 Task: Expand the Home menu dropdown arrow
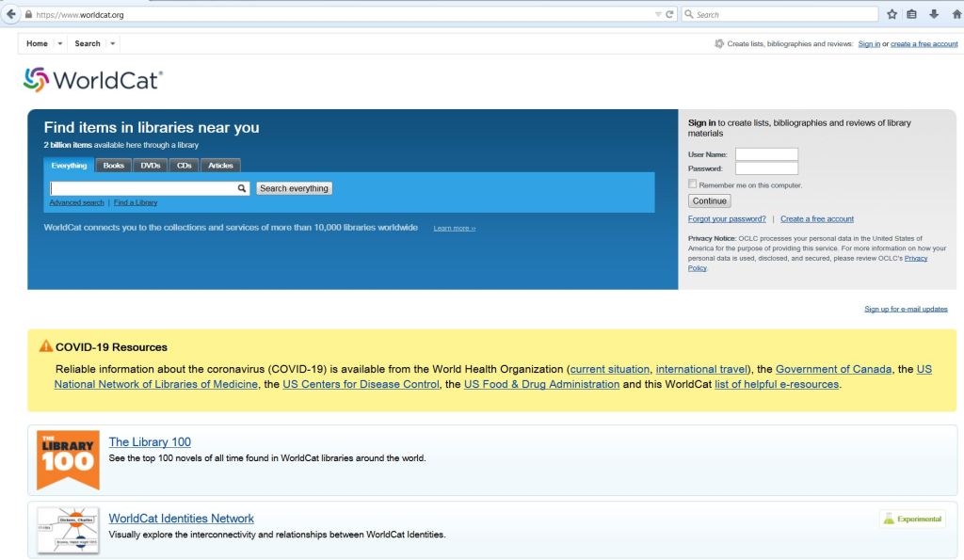(60, 44)
